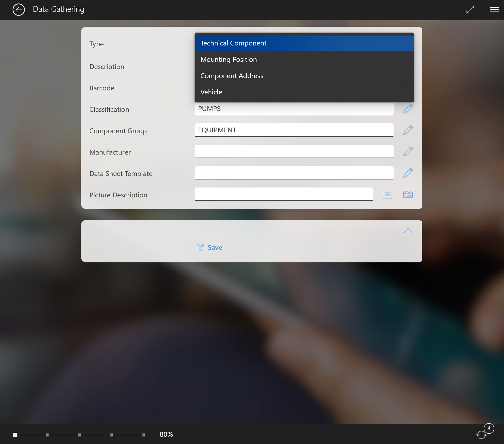Image resolution: width=504 pixels, height=444 pixels.
Task: Click the Component Group field showing EQUIPMENT
Action: 294,130
